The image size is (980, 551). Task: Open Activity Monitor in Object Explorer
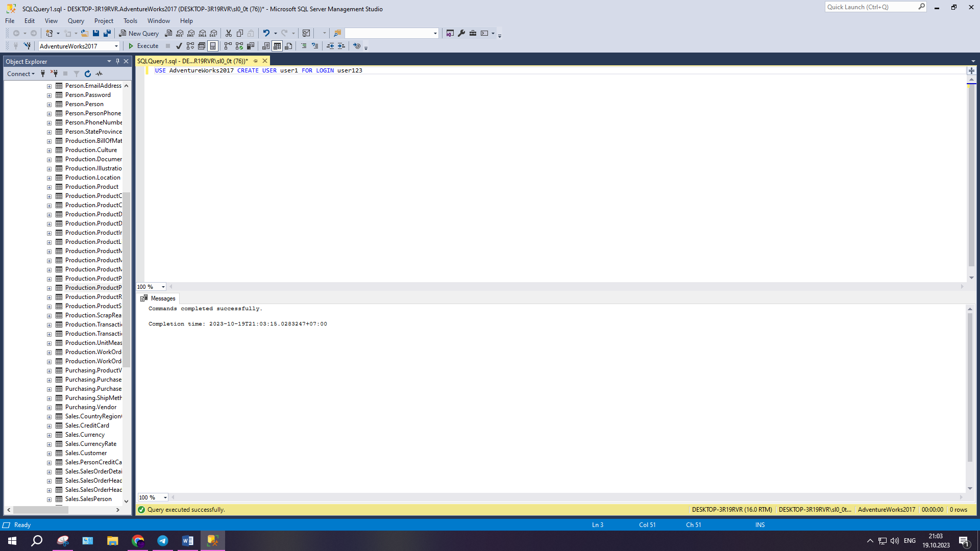99,74
